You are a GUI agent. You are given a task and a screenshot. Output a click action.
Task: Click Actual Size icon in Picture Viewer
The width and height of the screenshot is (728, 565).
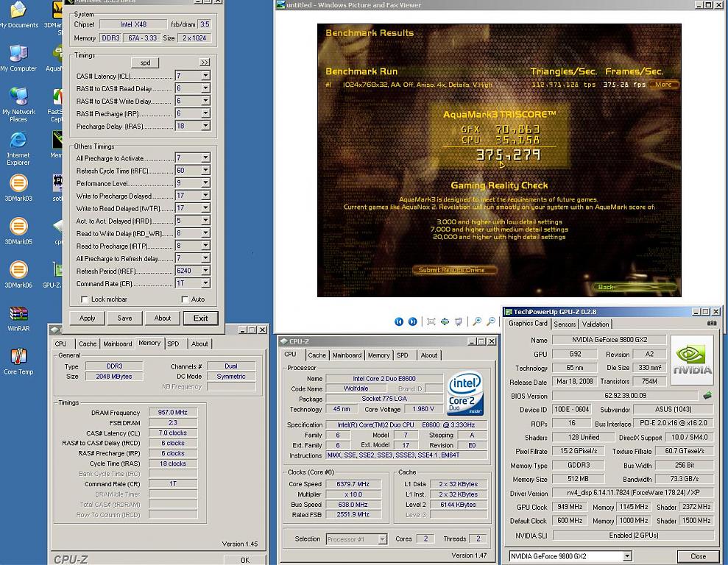445,321
